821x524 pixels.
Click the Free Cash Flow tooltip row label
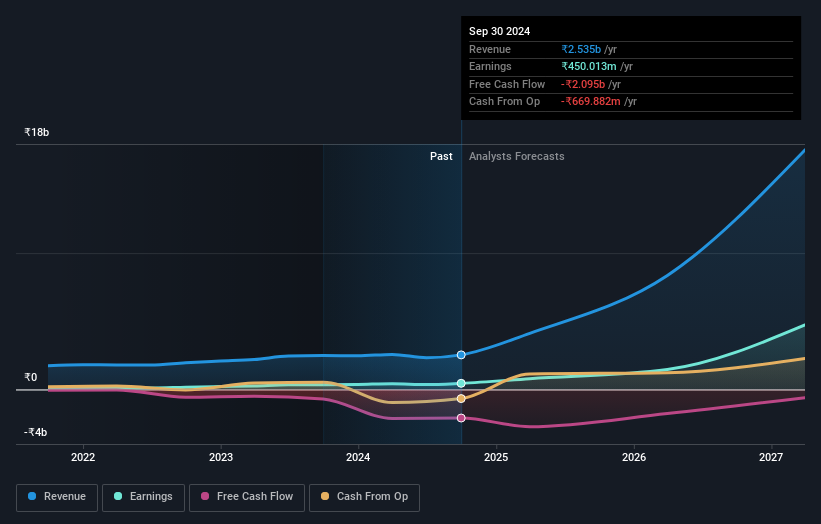coord(507,84)
